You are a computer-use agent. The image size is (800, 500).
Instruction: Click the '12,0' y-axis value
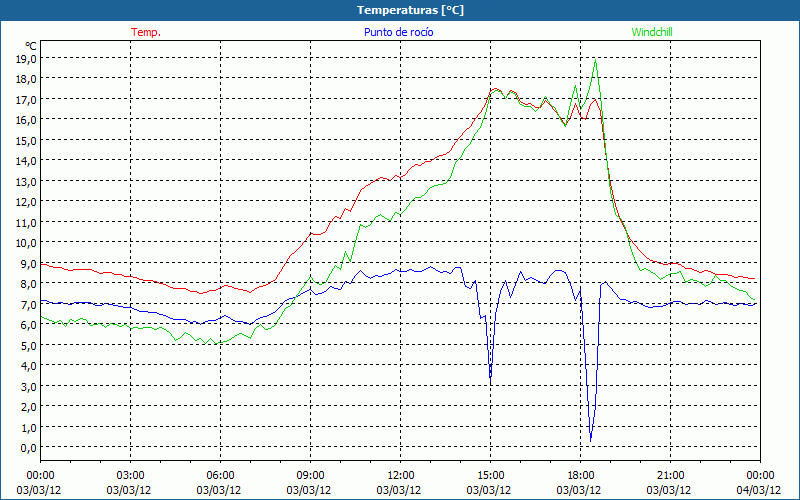[26, 202]
